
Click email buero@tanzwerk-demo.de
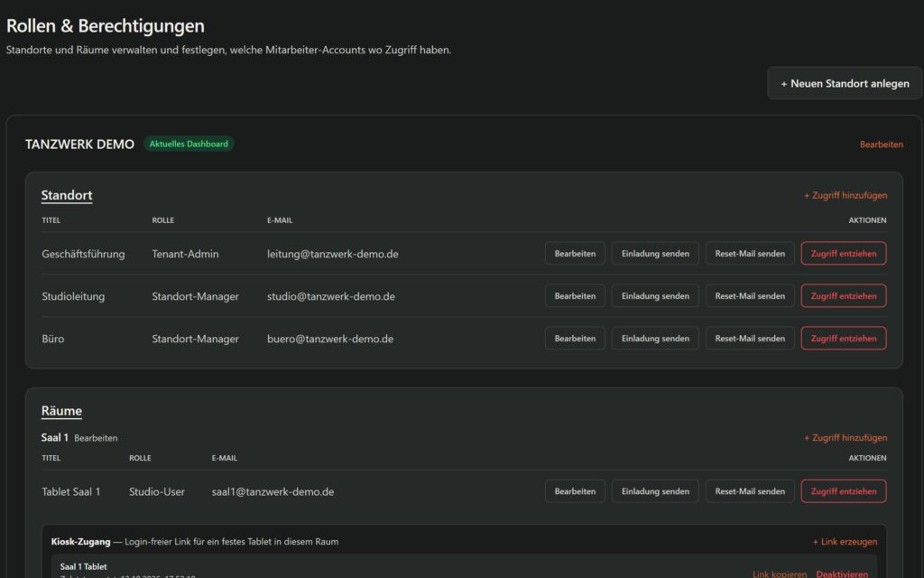click(x=330, y=340)
